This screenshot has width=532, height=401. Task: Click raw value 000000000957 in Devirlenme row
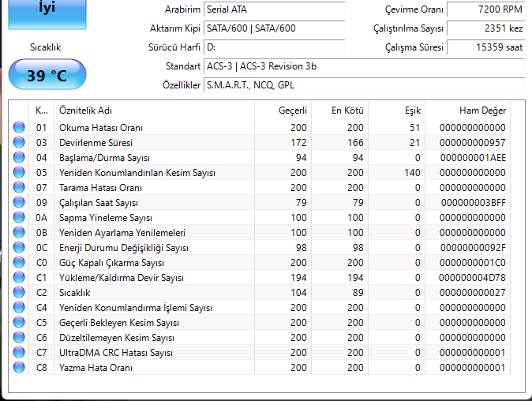click(x=473, y=143)
